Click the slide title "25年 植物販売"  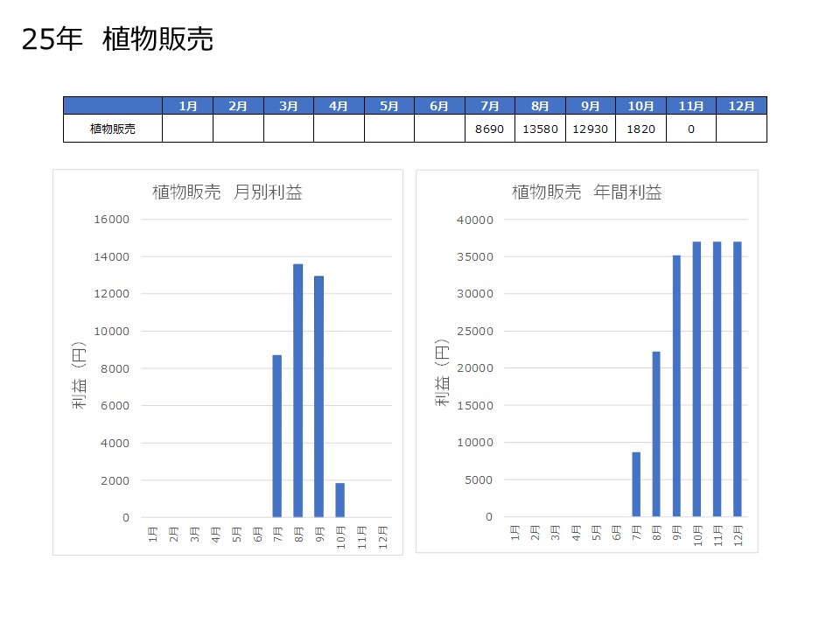point(117,39)
